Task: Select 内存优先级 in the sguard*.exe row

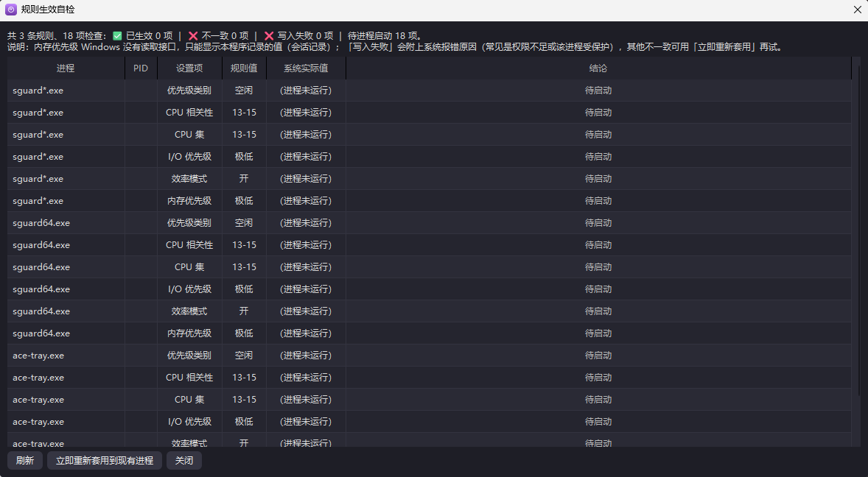Action: (x=189, y=201)
